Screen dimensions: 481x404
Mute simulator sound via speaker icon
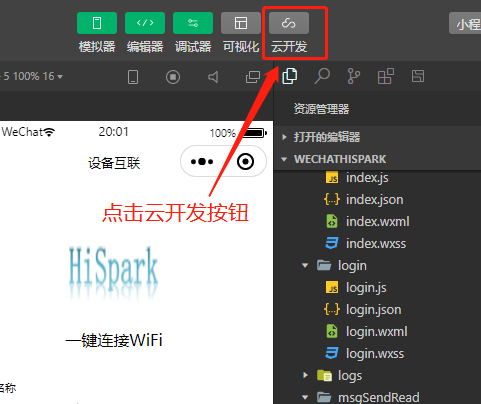coord(213,77)
